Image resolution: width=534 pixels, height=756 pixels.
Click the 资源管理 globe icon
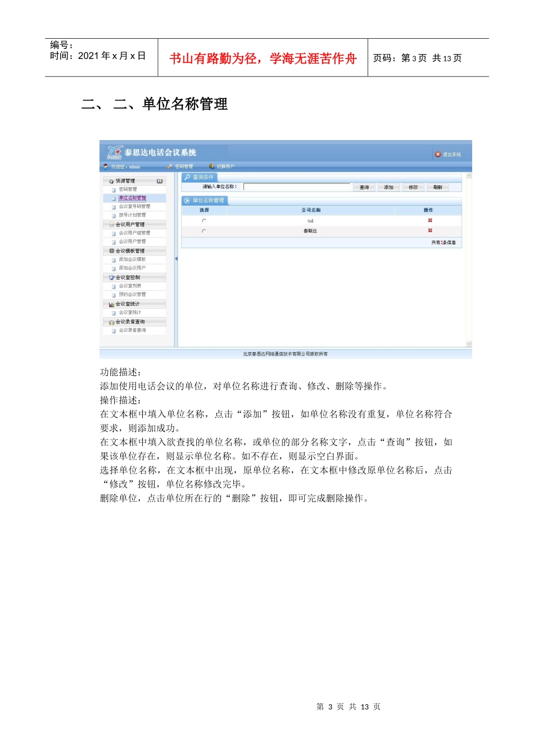pyautogui.click(x=111, y=181)
